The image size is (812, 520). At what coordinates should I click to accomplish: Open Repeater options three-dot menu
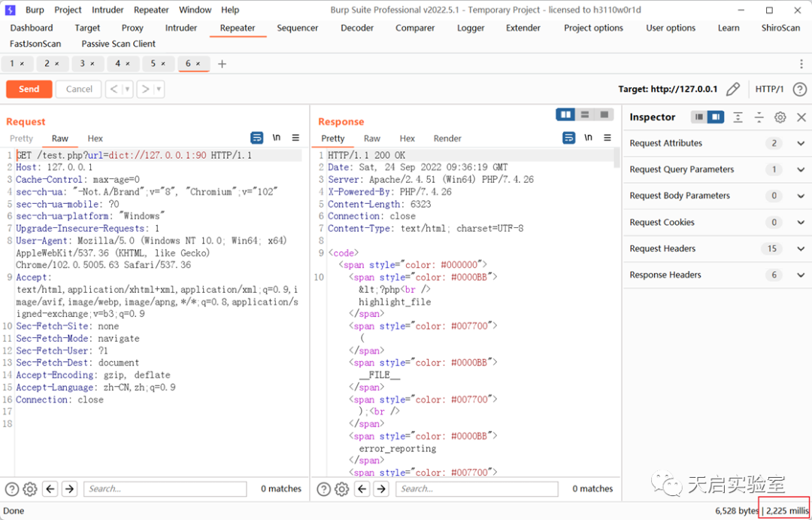(801, 64)
